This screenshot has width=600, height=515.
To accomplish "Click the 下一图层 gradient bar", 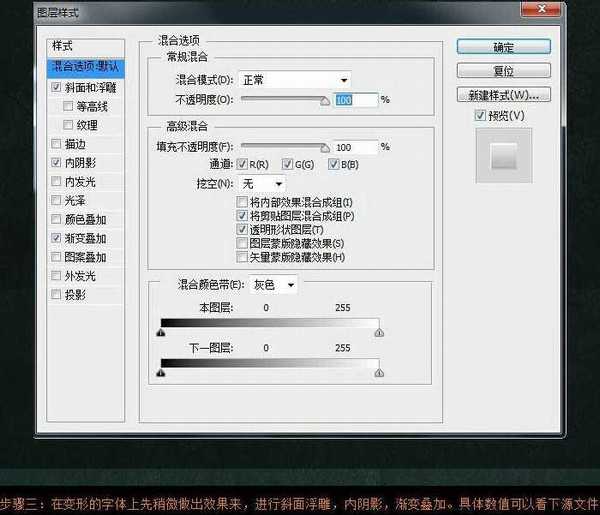I will (x=270, y=363).
